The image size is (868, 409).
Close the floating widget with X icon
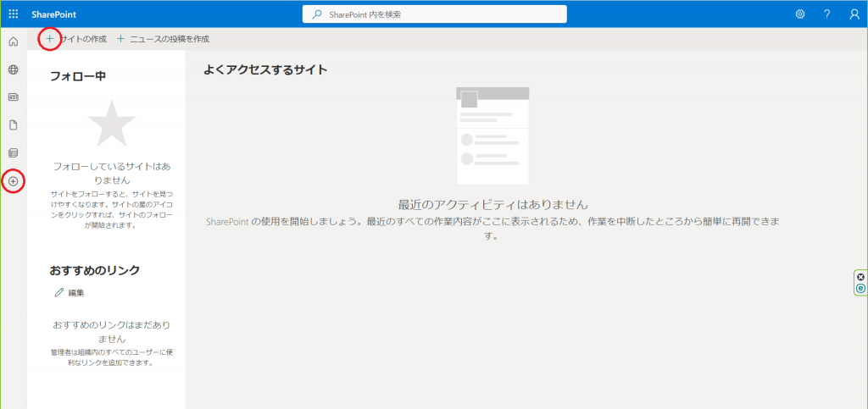[860, 277]
